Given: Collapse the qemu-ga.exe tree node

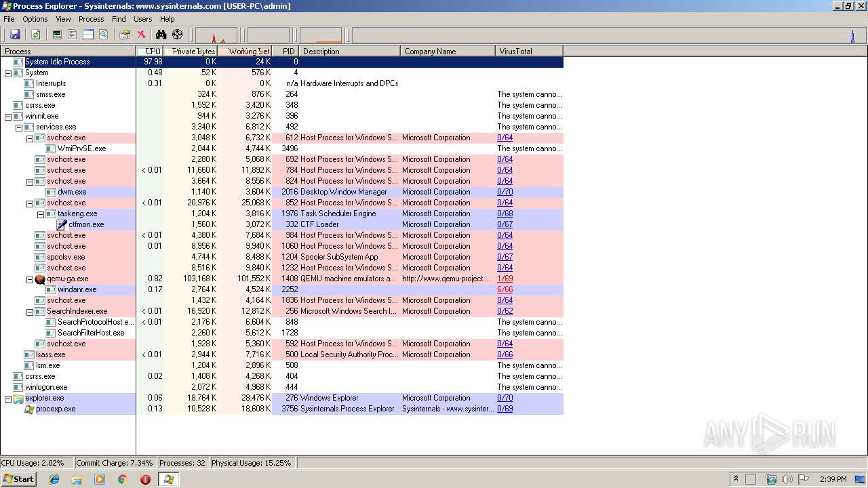Looking at the screenshot, I should tap(30, 279).
